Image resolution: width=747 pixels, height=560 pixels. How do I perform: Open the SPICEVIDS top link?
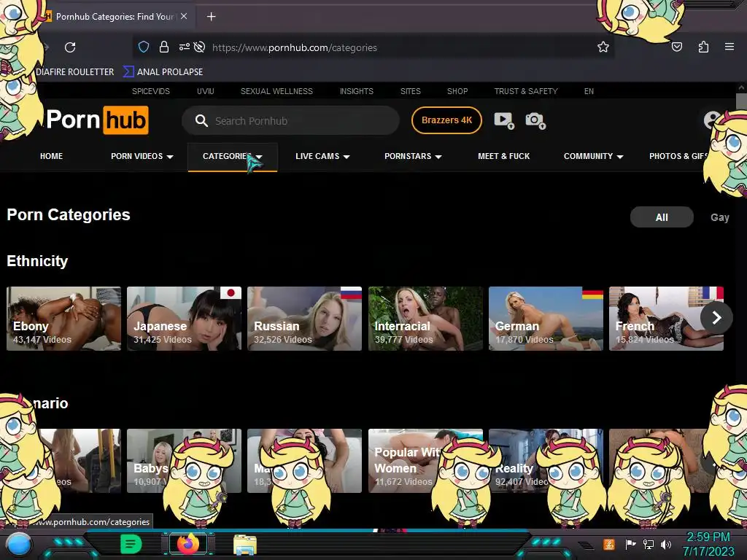point(150,91)
